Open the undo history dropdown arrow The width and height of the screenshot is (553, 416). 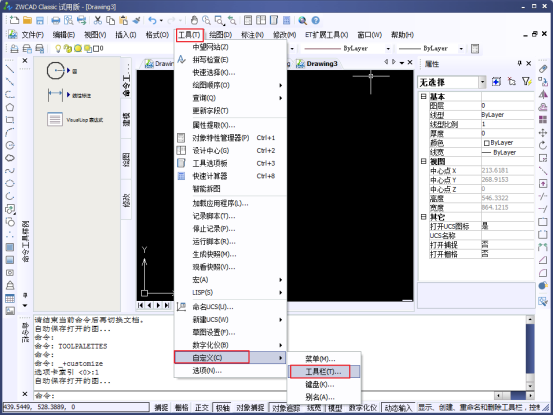coord(162,20)
